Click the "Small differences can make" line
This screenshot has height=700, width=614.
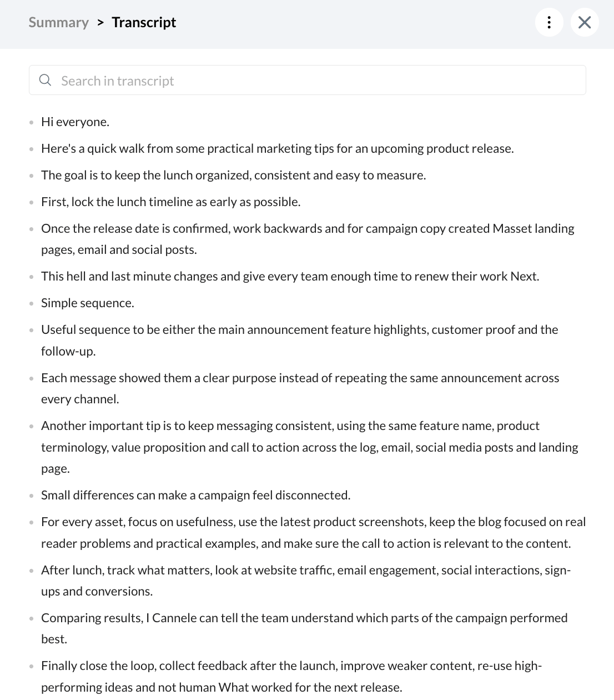[x=195, y=495]
